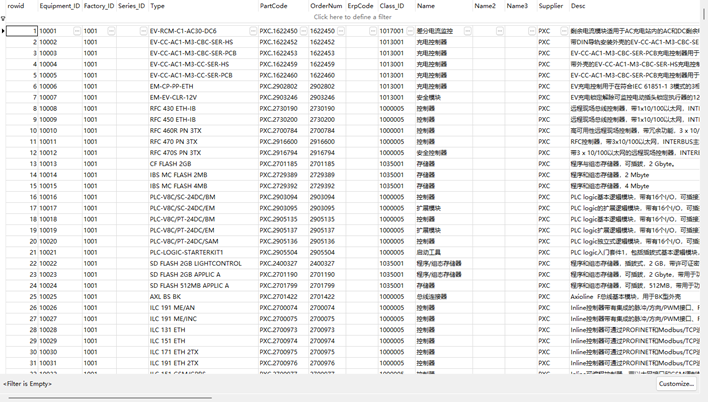Open ellipsis editor in Factory_ID cell of row 1
The width and height of the screenshot is (708, 402).
111,31
